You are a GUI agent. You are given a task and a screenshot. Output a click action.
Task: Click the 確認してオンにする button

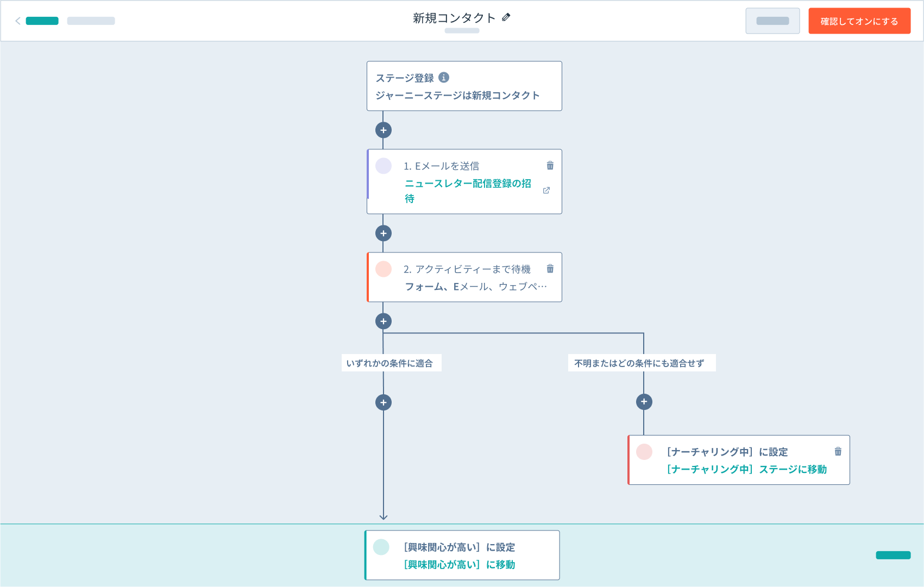tap(859, 21)
